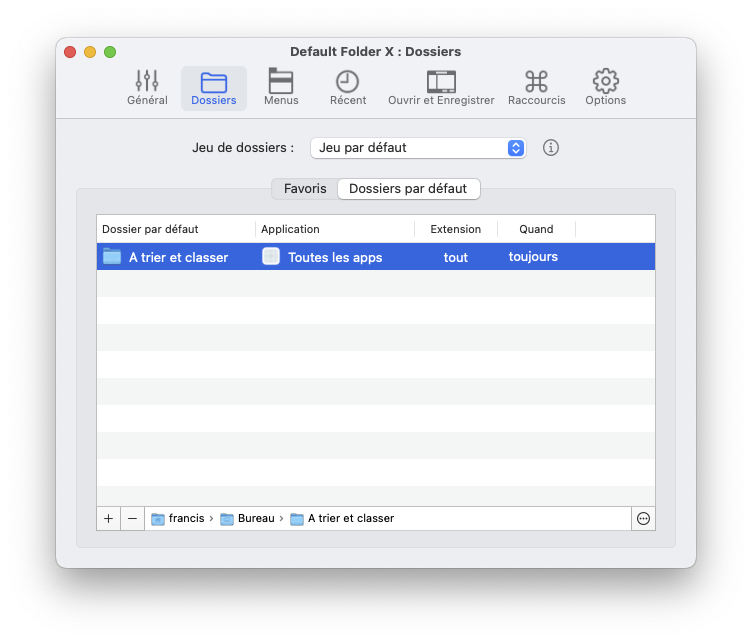Click Bureau in the path bar
This screenshot has width=752, height=642.
coord(255,518)
